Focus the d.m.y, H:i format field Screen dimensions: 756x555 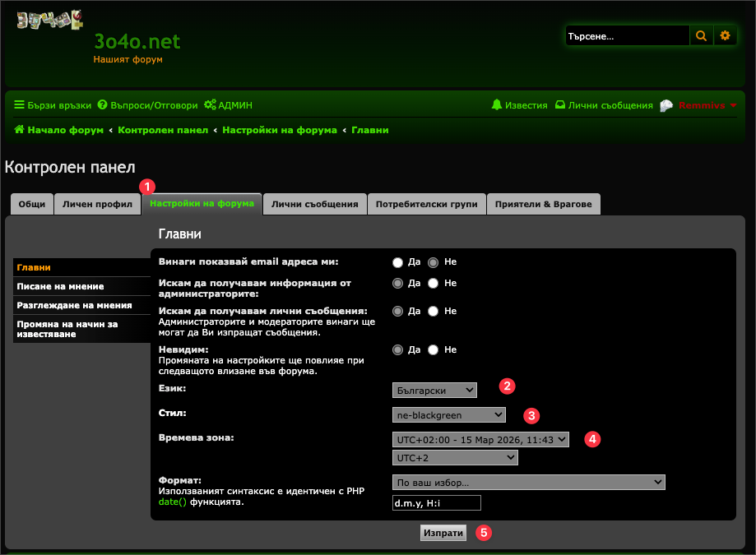pyautogui.click(x=436, y=503)
